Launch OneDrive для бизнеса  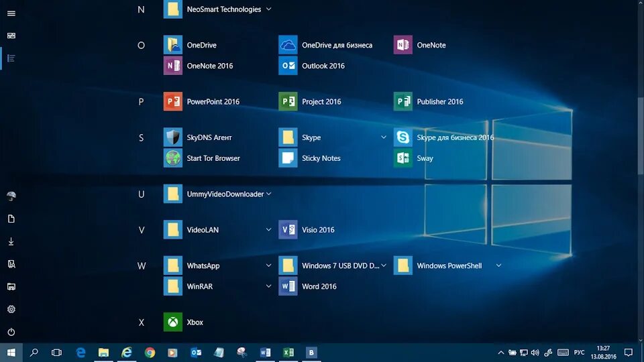point(326,45)
